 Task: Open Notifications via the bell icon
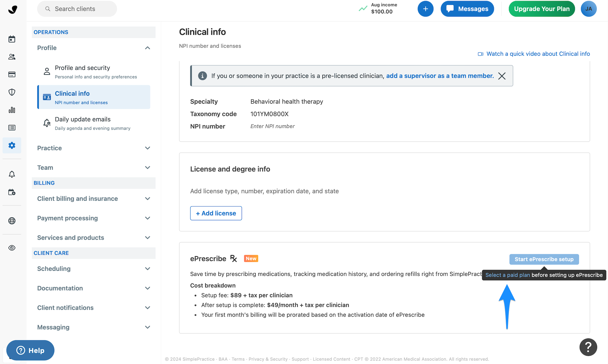pos(12,174)
